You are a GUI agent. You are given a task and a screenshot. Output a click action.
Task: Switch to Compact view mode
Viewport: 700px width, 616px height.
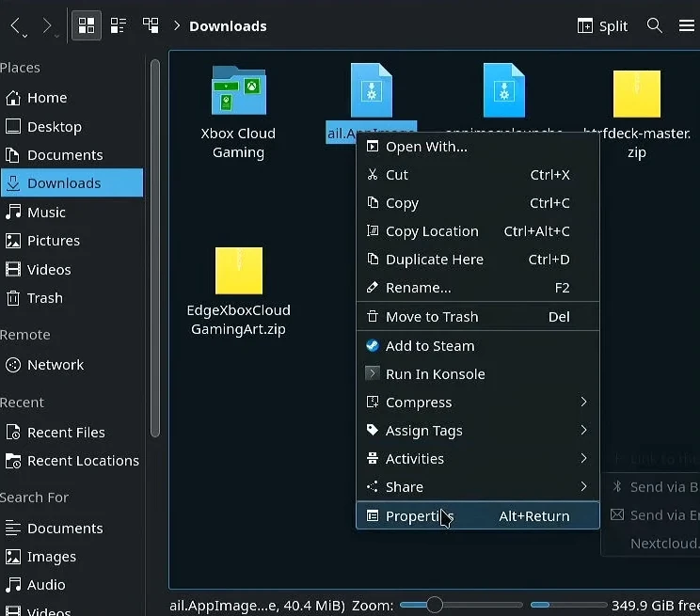(119, 25)
